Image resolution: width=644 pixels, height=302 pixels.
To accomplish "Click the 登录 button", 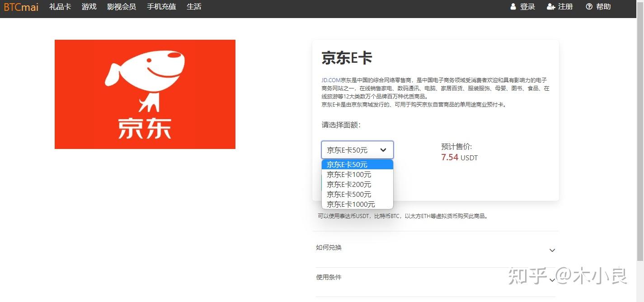I will [526, 7].
